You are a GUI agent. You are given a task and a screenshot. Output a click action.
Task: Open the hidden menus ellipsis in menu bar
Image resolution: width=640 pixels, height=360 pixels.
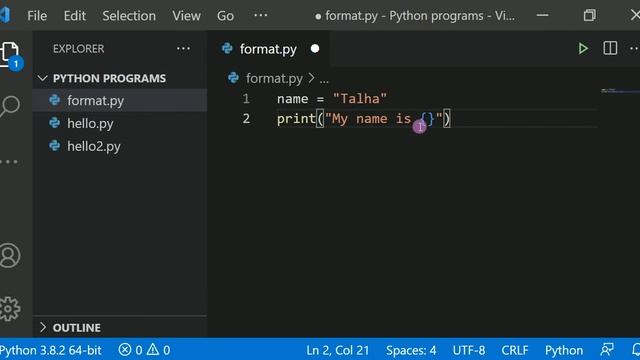coord(260,16)
